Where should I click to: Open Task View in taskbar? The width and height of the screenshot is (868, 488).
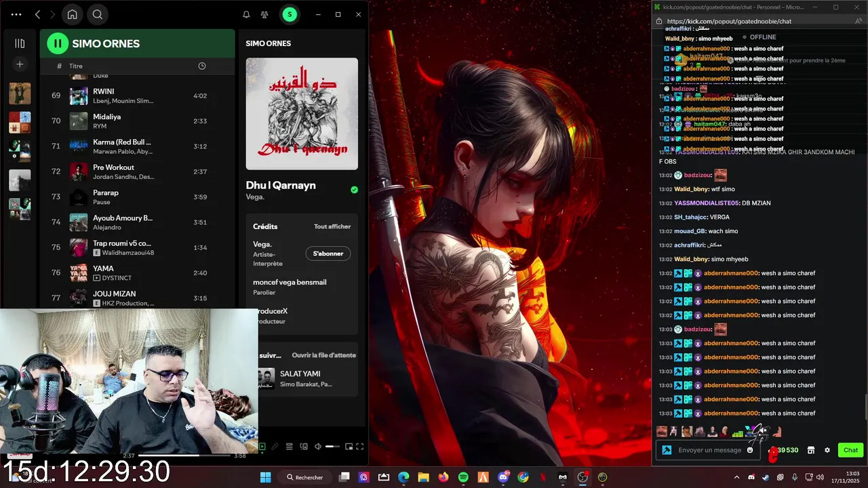344,477
